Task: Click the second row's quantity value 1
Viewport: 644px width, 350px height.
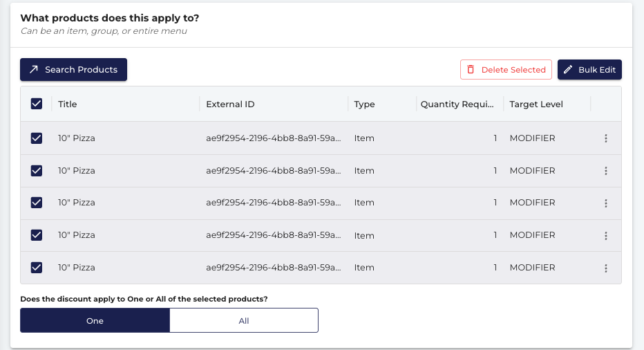Action: point(495,170)
